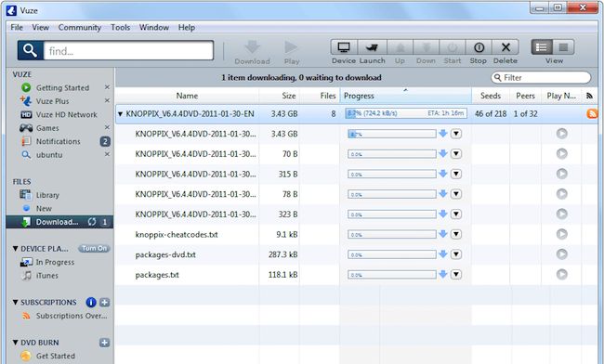The image size is (604, 364).
Task: Open the View menu
Action: (41, 27)
